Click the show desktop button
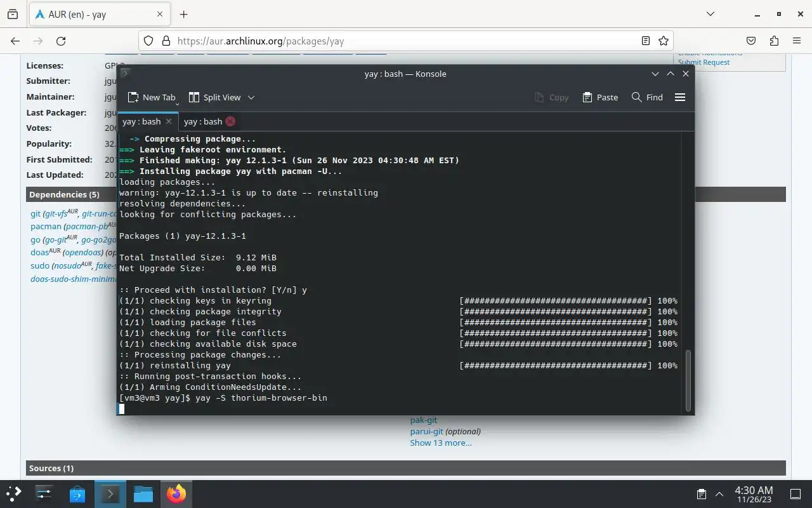The height and width of the screenshot is (508, 812). [x=796, y=494]
